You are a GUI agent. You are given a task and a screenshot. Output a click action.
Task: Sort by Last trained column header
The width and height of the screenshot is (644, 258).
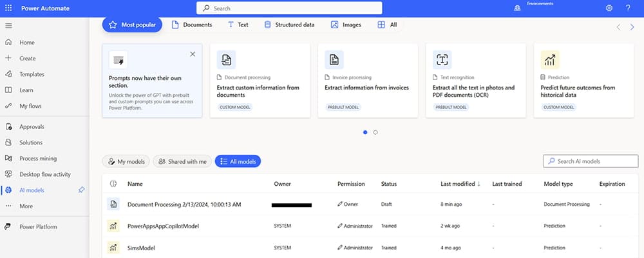[x=507, y=184]
